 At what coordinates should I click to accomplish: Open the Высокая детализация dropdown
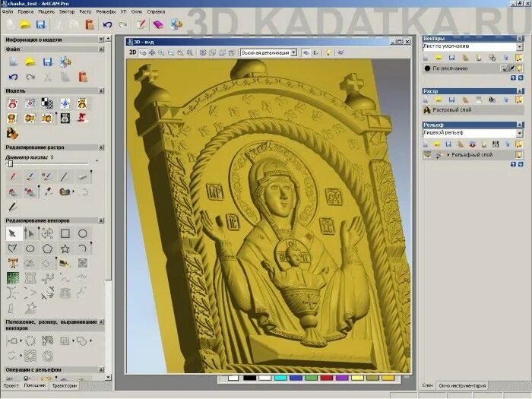point(294,52)
